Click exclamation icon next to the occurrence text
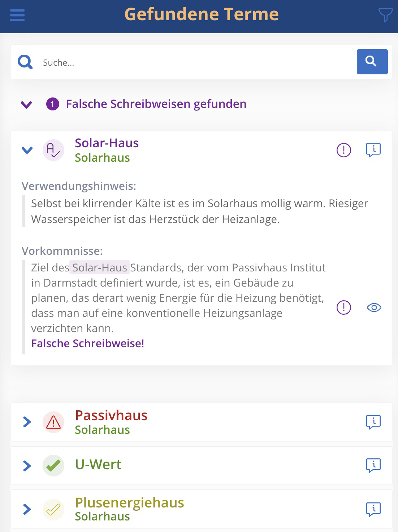This screenshot has height=532, width=398. click(x=343, y=308)
